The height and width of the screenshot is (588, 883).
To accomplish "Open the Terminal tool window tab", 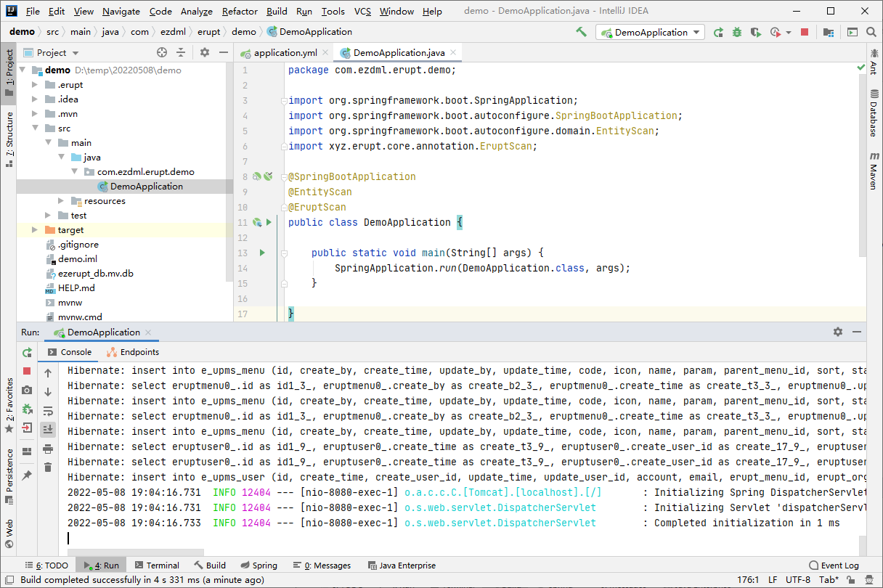I will [x=155, y=565].
